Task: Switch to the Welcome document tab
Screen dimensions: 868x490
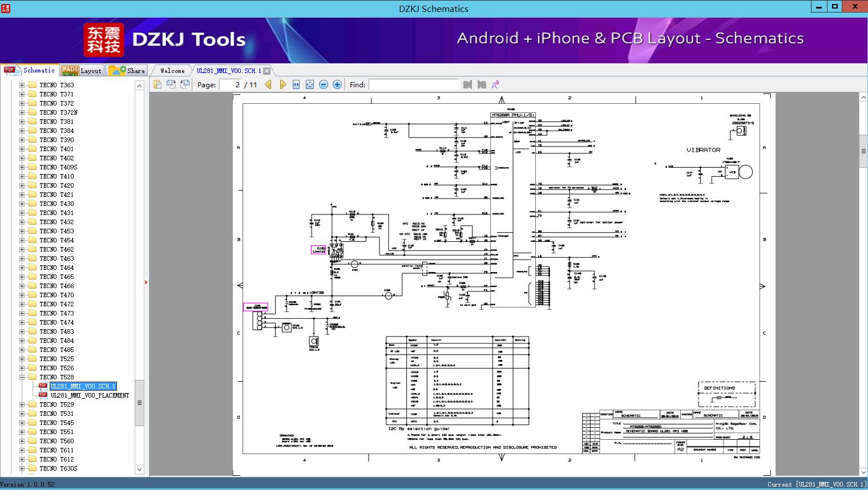Action: 172,71
